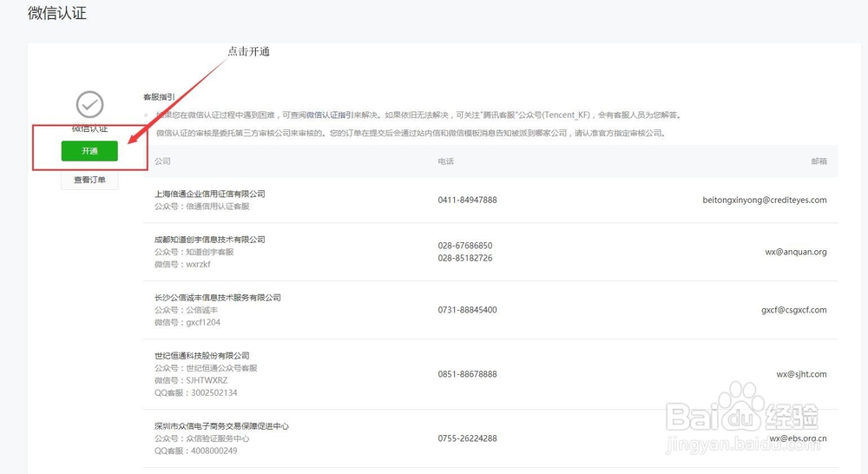
Task: Click the green 开通 button
Action: click(89, 150)
